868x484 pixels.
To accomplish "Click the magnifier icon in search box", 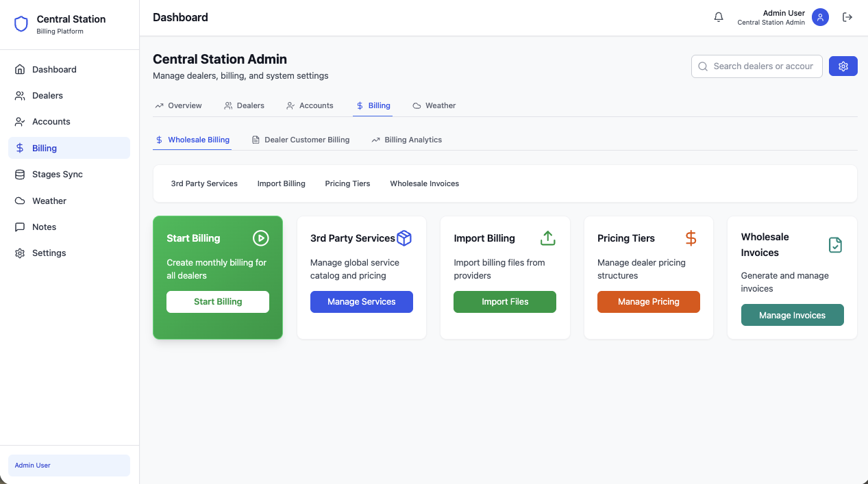I will [x=703, y=66].
